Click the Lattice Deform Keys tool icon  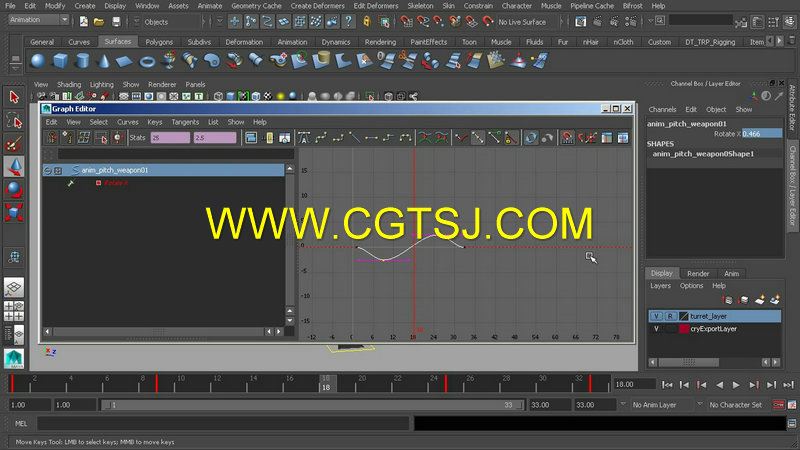85,138
